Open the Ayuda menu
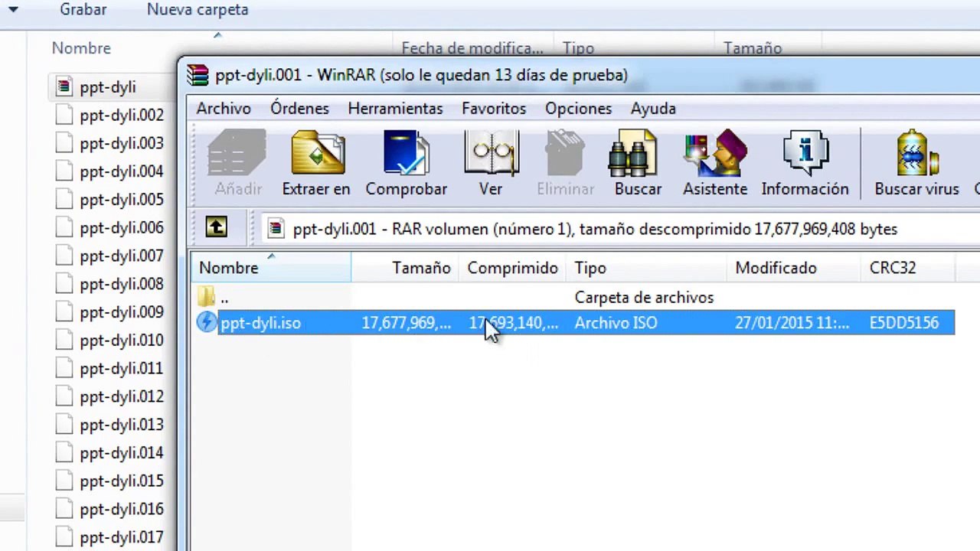Screen dimensions: 980x551 [653, 109]
